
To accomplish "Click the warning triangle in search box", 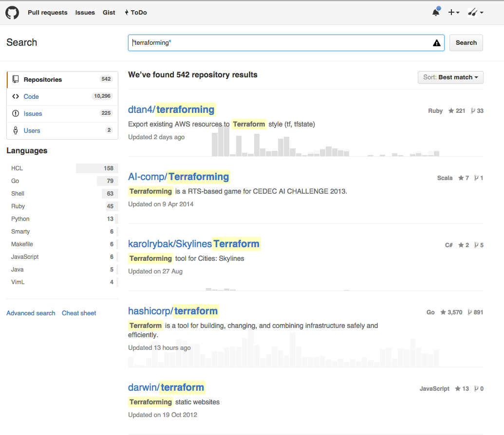I will 436,43.
